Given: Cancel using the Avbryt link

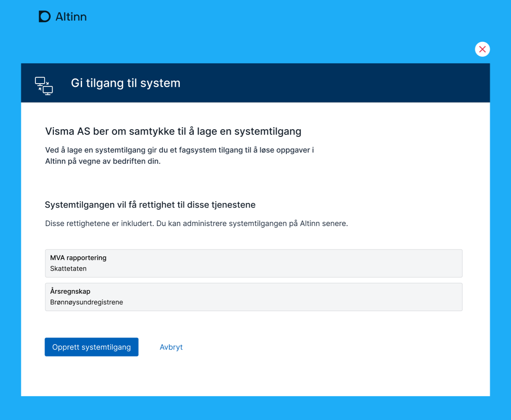Looking at the screenshot, I should point(171,347).
